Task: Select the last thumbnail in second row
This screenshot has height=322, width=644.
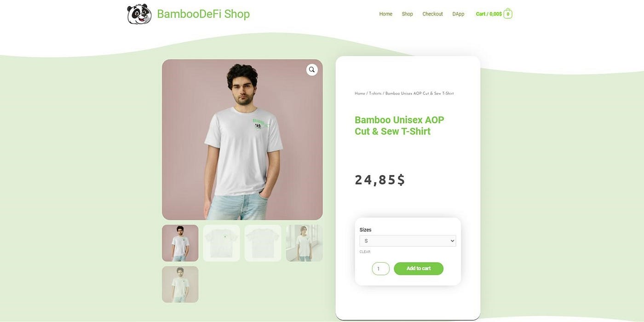Action: click(x=180, y=284)
